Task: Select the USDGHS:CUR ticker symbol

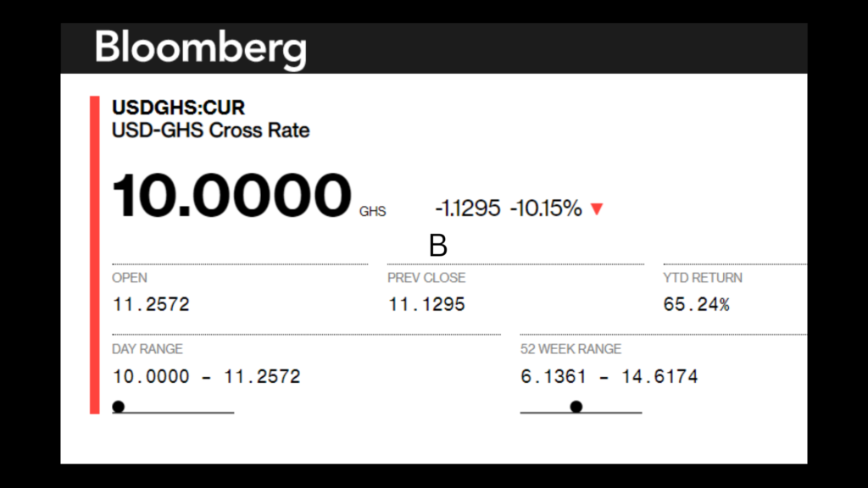Action: click(178, 108)
